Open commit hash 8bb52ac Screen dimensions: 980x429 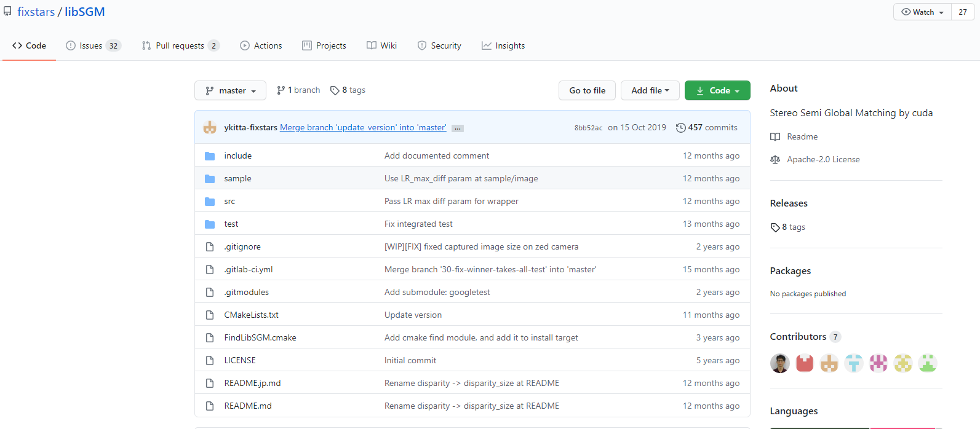(588, 128)
